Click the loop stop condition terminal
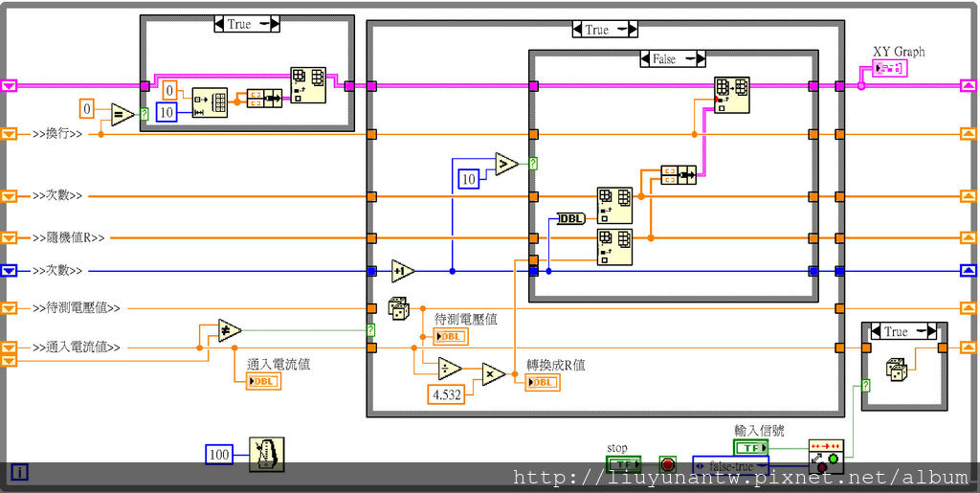The image size is (980, 493). (x=668, y=465)
